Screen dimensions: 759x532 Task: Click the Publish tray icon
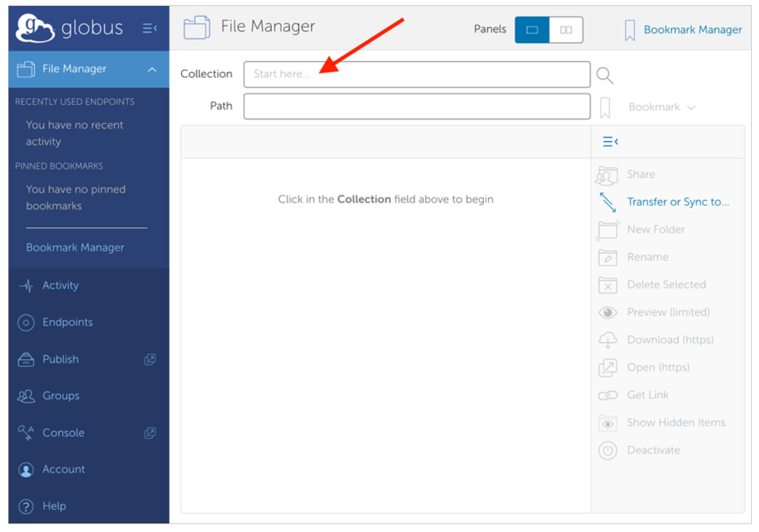[26, 360]
